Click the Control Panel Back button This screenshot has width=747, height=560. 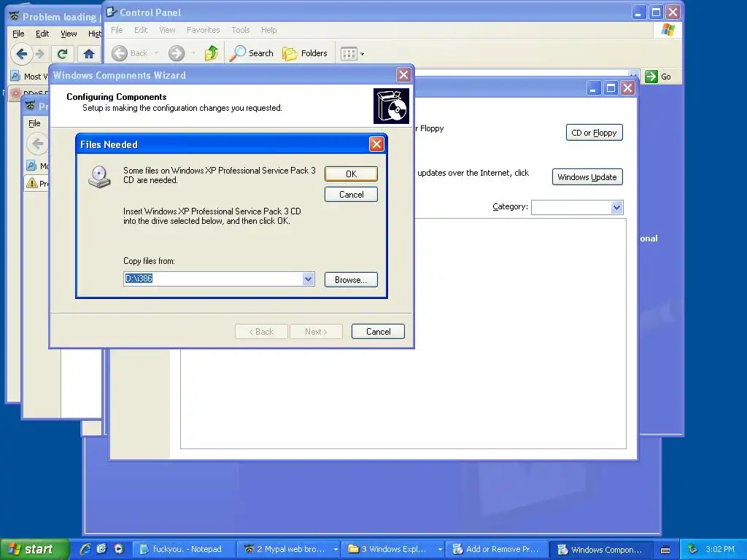pos(130,53)
